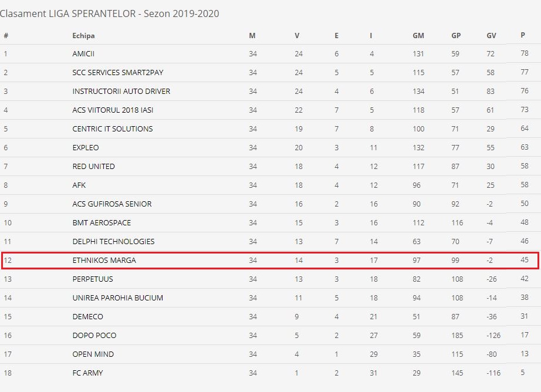Screen dimensions: 541x392
Task: Select the EXPLEO team name
Action: pyautogui.click(x=86, y=148)
